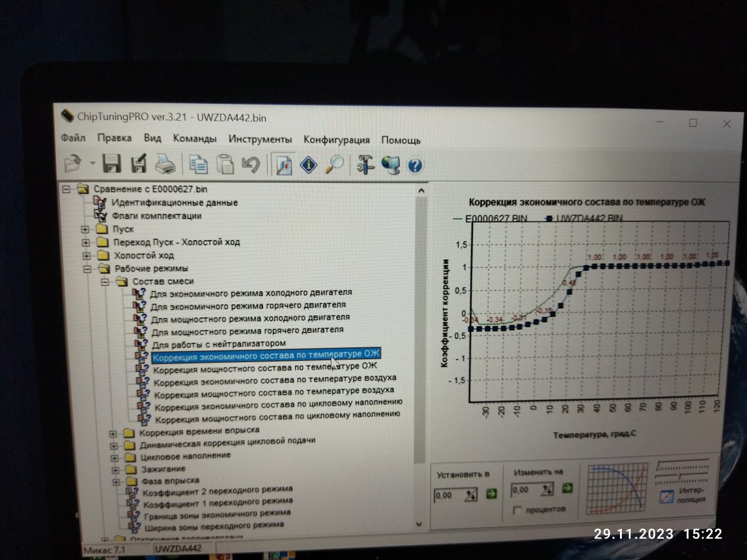Click the Paste clipboard icon in the toolbar
The width and height of the screenshot is (747, 560).
point(225,165)
